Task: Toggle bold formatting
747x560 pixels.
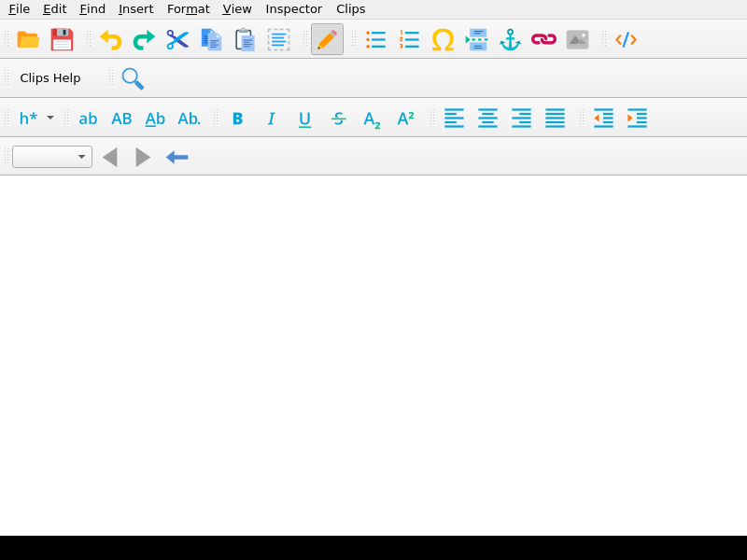Action: (237, 119)
